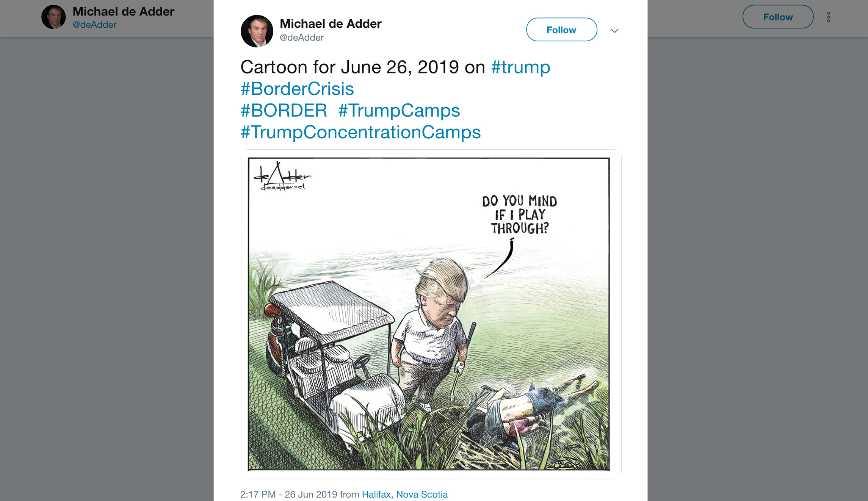Image resolution: width=868 pixels, height=501 pixels.
Task: Click the @deAdder handle under the tweet name
Action: tap(301, 37)
